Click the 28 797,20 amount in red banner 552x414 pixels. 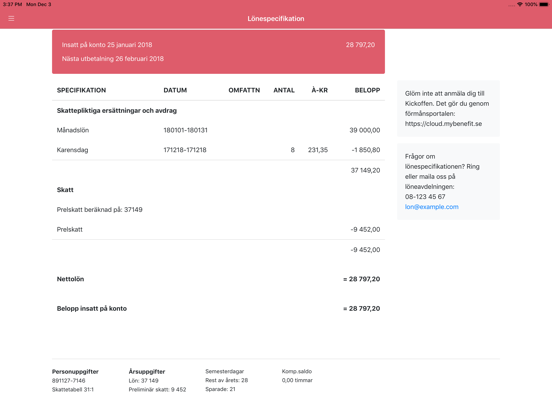click(x=360, y=45)
